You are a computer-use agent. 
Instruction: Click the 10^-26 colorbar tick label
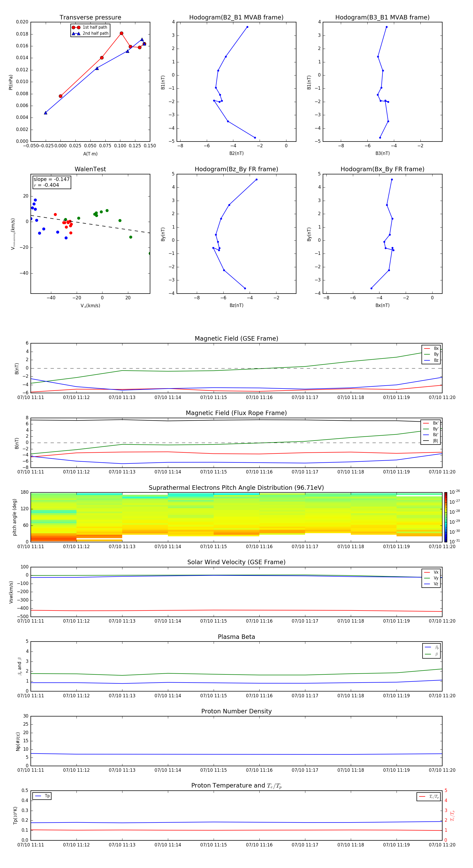click(455, 492)
